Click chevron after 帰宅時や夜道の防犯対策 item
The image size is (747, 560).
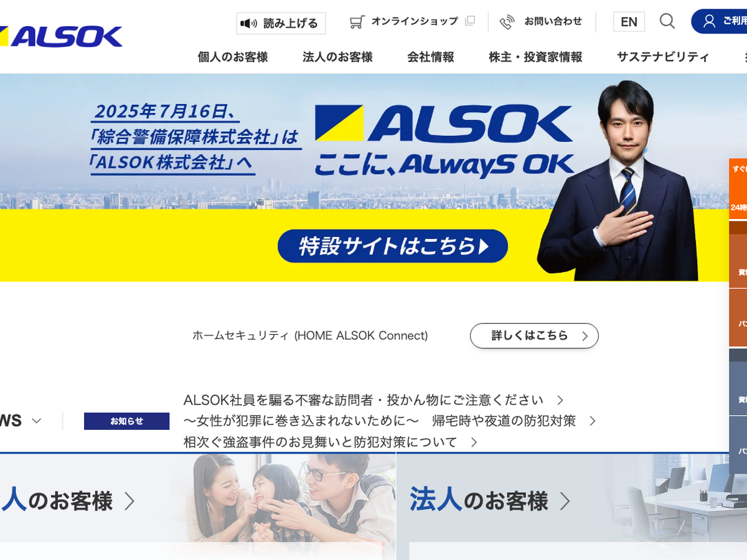tap(593, 421)
